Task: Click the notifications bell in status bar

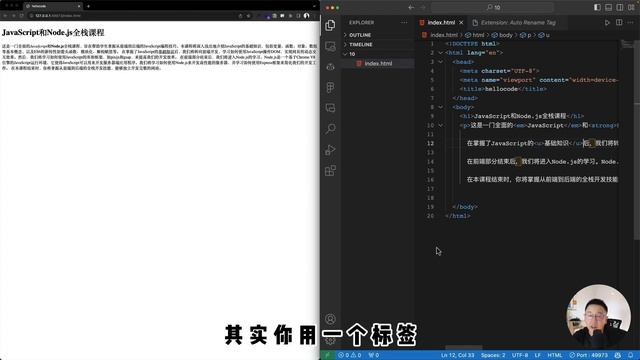Action: (631, 355)
